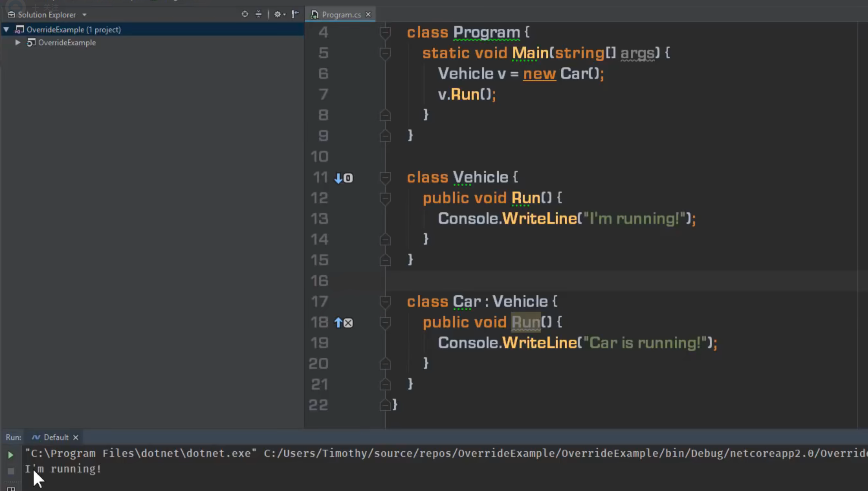Click the "I'm running!" console output line

click(63, 469)
